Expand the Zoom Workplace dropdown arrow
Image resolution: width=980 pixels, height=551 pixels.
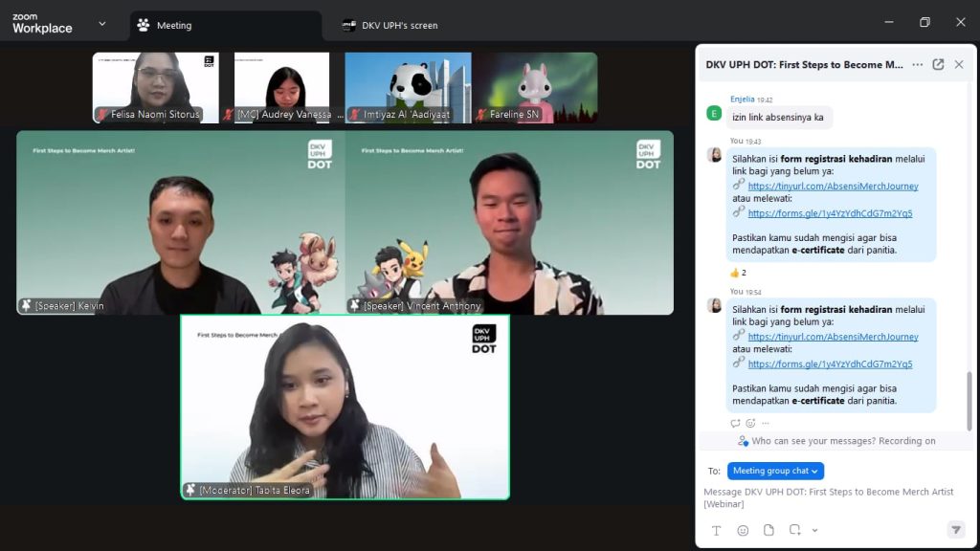pos(101,24)
